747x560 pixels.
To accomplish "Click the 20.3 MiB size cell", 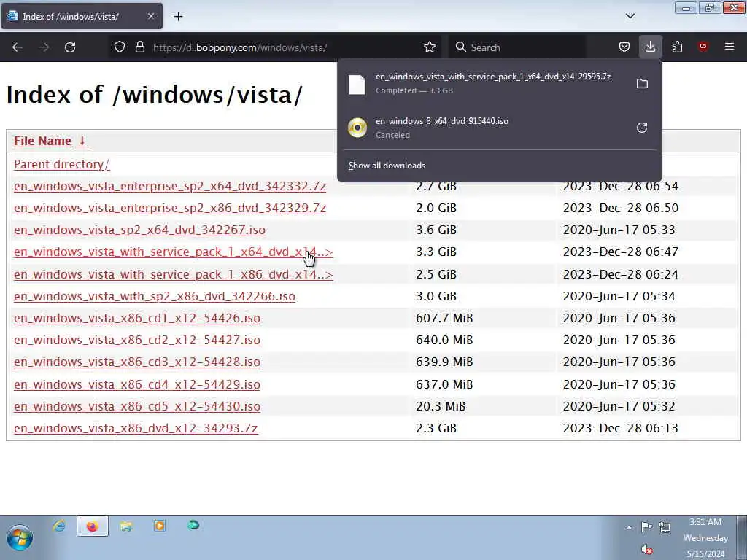I will point(441,406).
